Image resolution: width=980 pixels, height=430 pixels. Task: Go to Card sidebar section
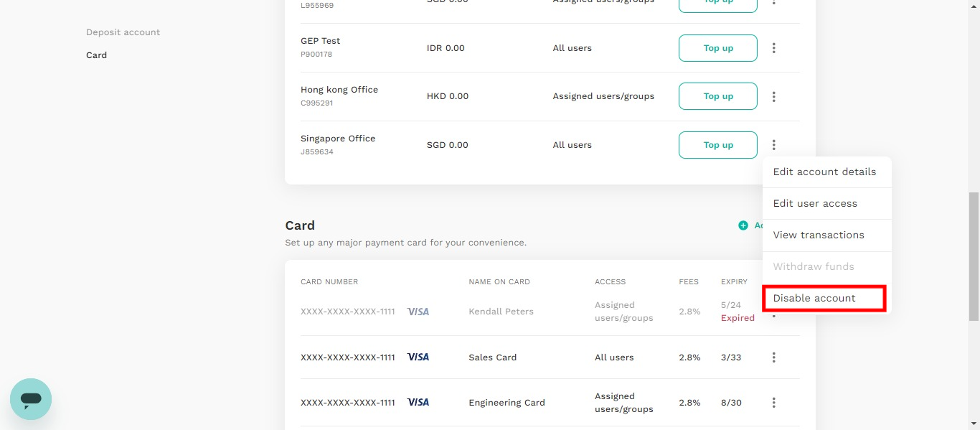(x=96, y=55)
